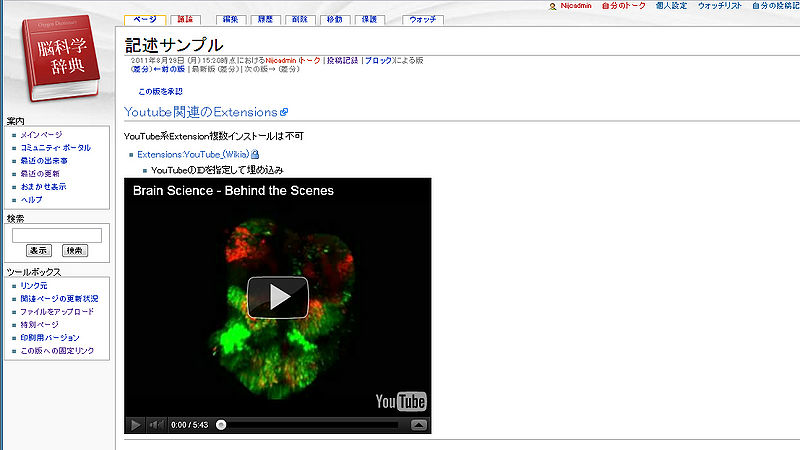800x450 pixels.
Task: Click the sidebar search input field
Action: coord(57,235)
